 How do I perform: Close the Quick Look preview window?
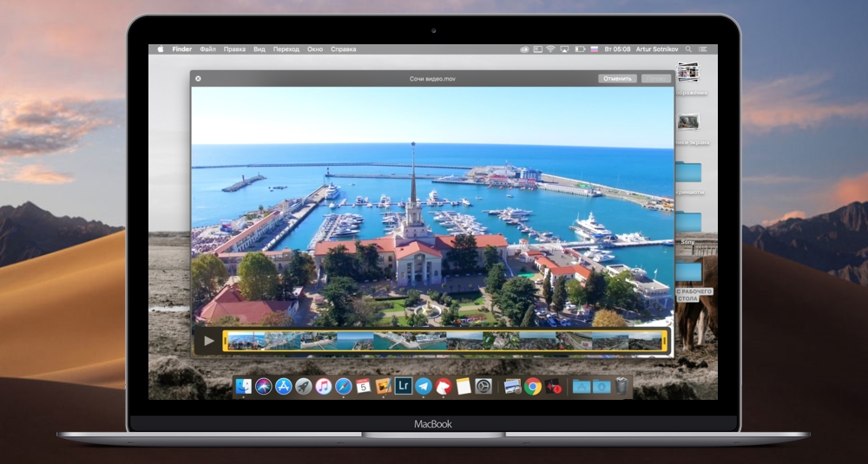(x=198, y=79)
